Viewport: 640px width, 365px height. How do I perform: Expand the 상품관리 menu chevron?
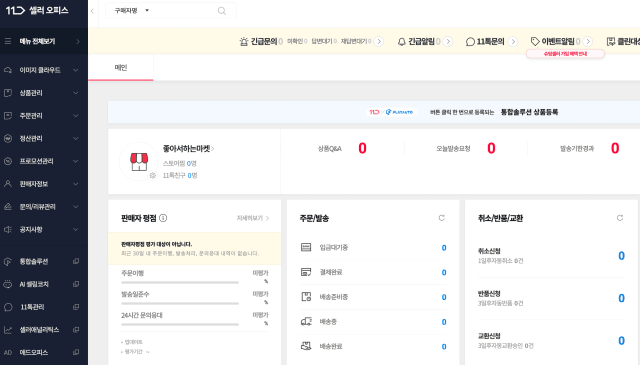[x=76, y=93]
